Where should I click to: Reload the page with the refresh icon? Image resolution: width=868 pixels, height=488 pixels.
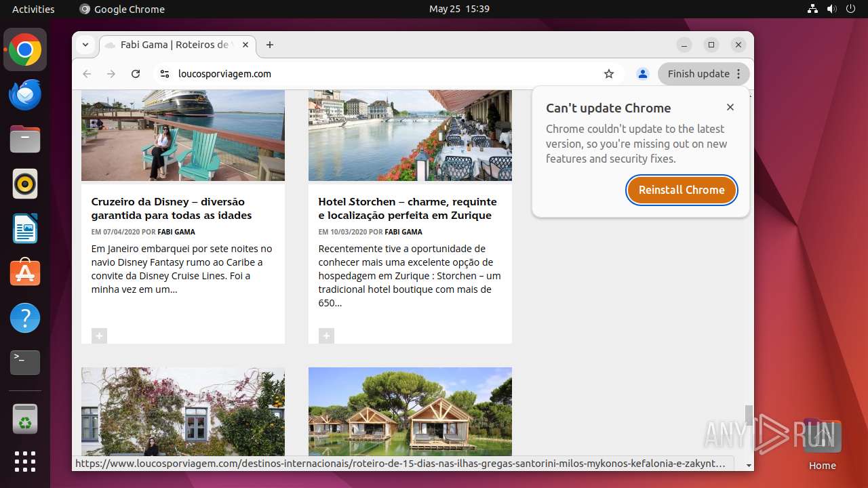click(x=136, y=74)
